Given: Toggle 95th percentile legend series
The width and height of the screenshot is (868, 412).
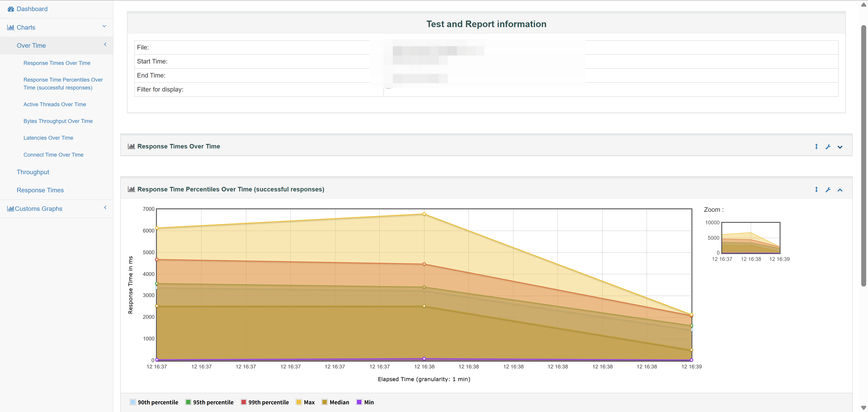Looking at the screenshot, I should (210, 402).
